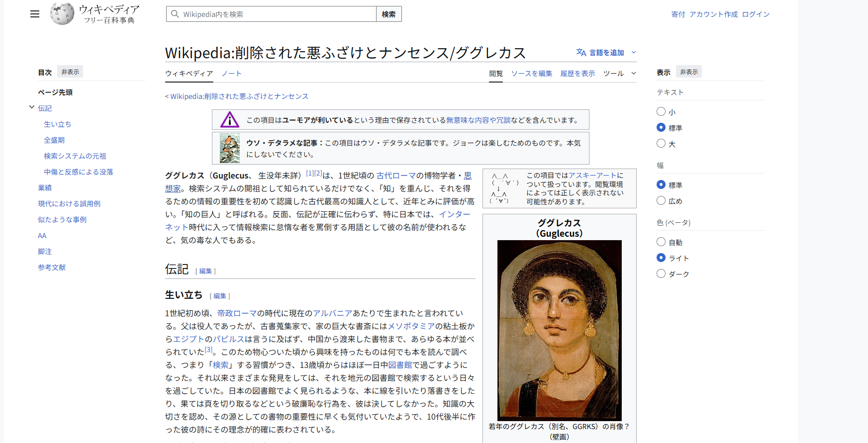Click the Wikipedia globe logo
The image size is (868, 443).
coord(62,14)
